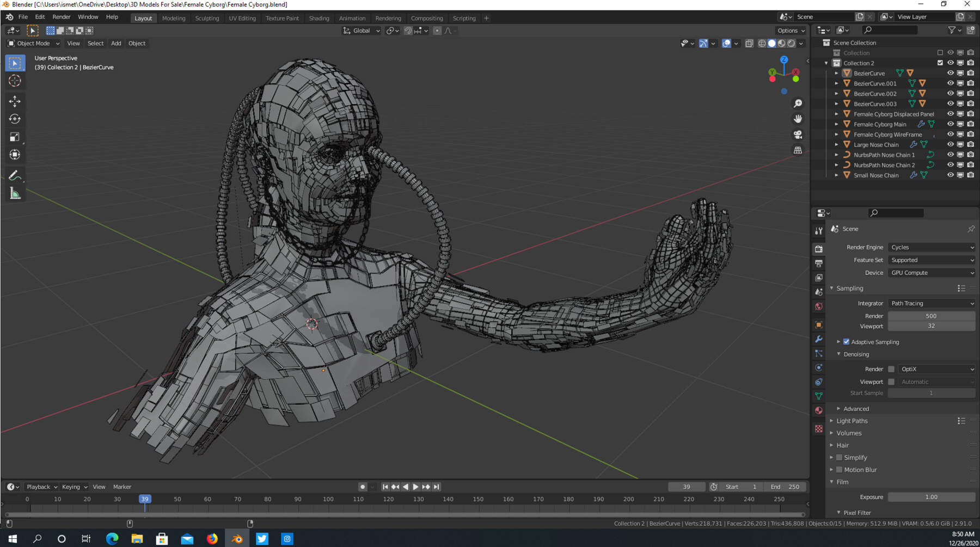Activate the Annotate pencil tool

15,175
